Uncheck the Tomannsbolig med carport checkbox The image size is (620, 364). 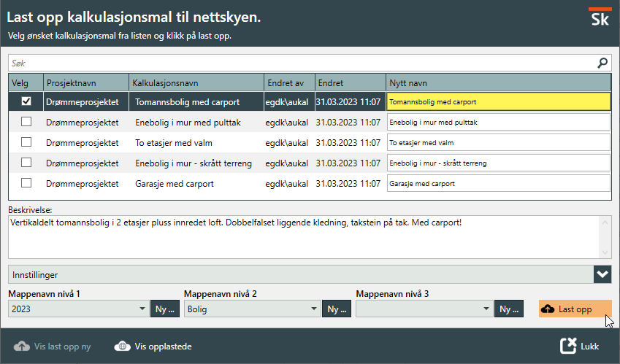26,102
